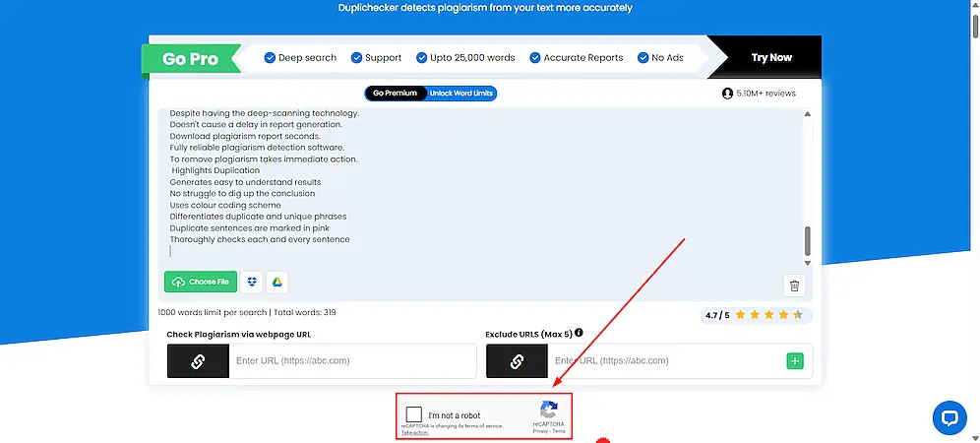This screenshot has width=980, height=443.
Task: Click the 4.7 / 5 rating text
Action: [x=717, y=315]
